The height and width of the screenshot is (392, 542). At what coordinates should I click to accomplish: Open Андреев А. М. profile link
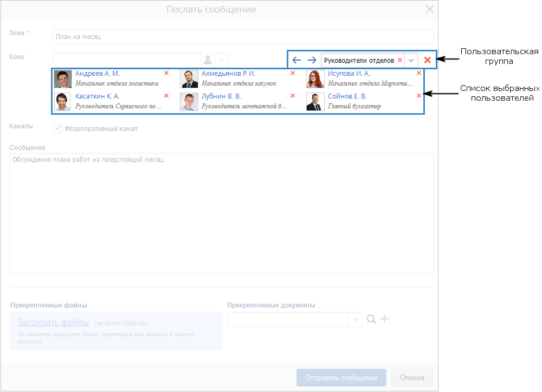[98, 74]
